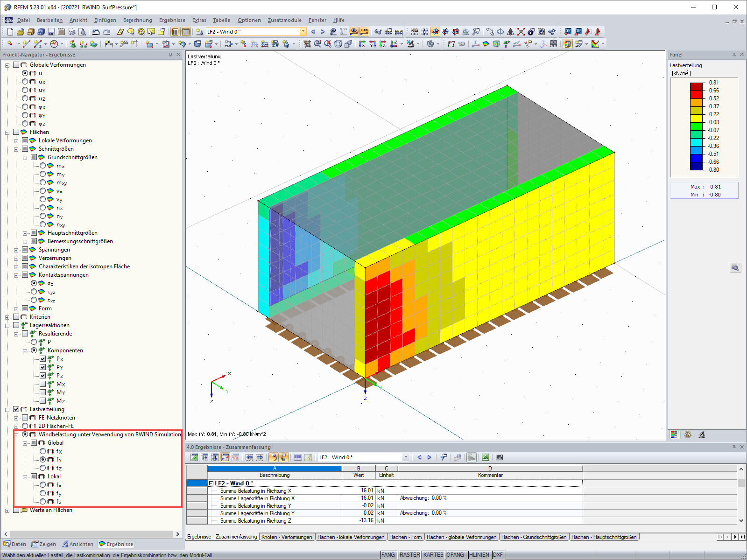Expand the Lokale Verformungen tree node
Viewport: 747px width, 560px height.
16,140
